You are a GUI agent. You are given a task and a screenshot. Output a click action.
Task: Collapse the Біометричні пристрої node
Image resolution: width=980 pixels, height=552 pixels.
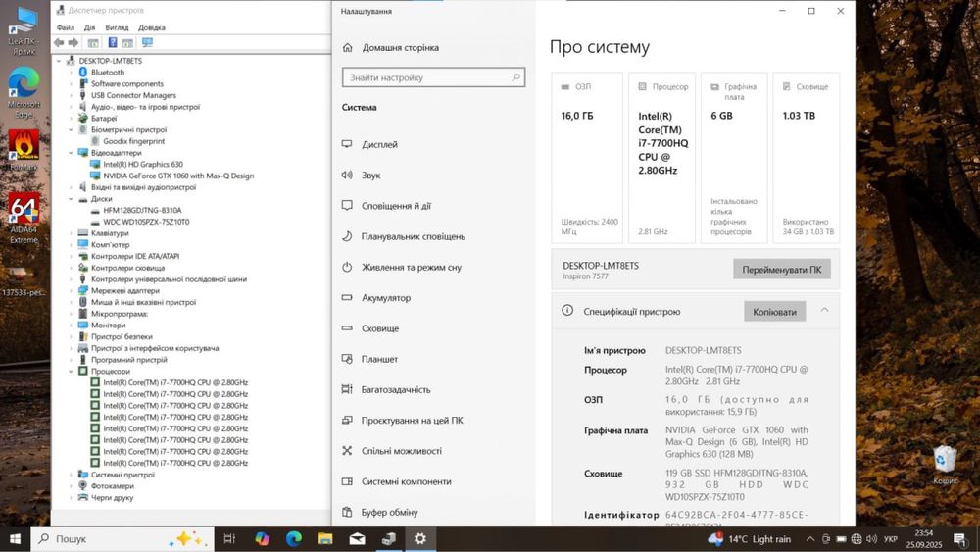click(71, 130)
